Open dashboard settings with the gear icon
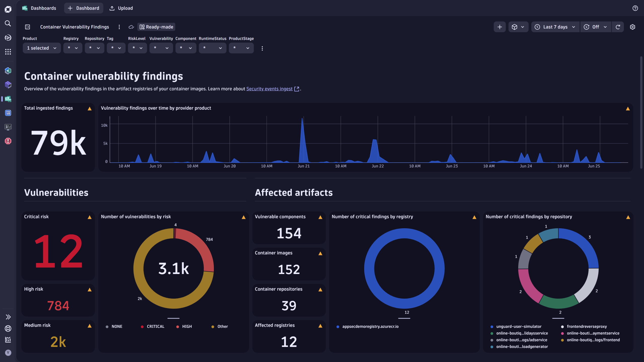The width and height of the screenshot is (644, 362). click(x=633, y=27)
